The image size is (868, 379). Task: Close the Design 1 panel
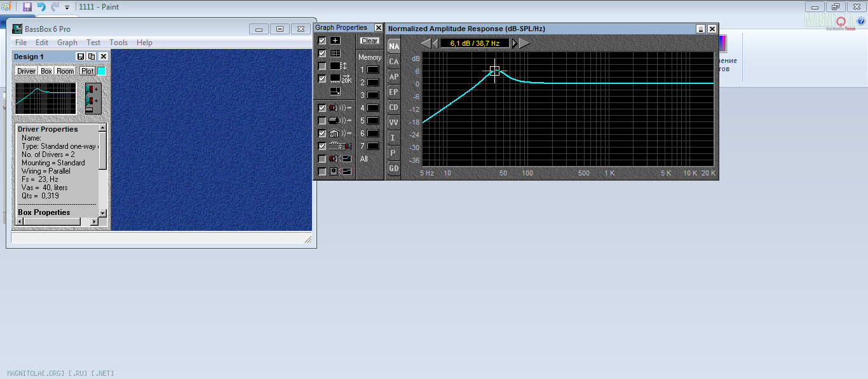pyautogui.click(x=104, y=57)
